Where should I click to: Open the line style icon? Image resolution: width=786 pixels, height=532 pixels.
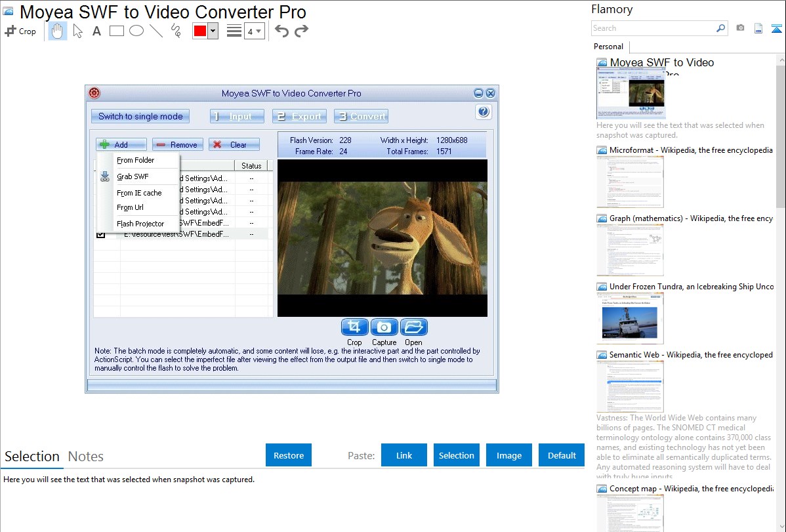[x=234, y=31]
